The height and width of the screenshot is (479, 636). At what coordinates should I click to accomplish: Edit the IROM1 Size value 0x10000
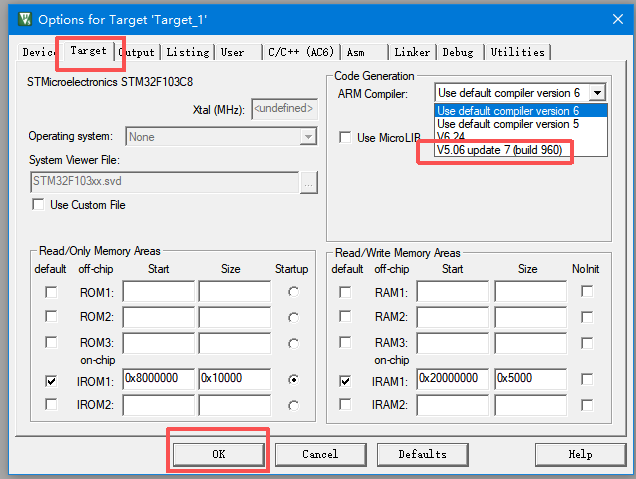234,379
